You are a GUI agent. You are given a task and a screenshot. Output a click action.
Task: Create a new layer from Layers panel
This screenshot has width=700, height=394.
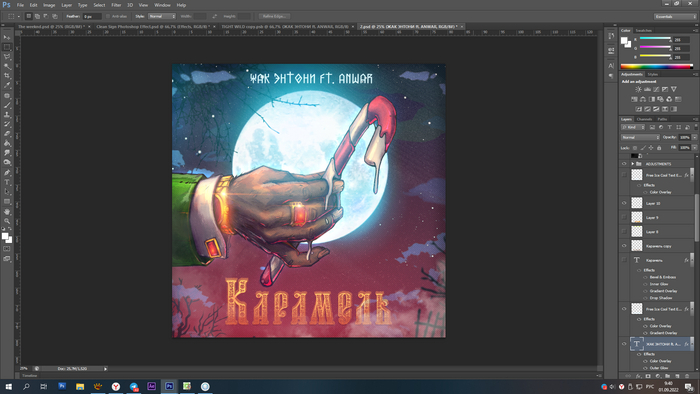(x=677, y=376)
